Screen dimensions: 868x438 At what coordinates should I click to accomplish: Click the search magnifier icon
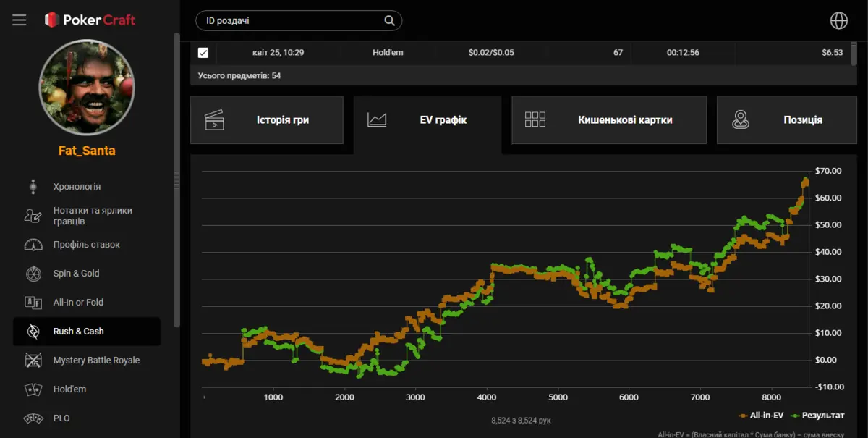pyautogui.click(x=389, y=21)
